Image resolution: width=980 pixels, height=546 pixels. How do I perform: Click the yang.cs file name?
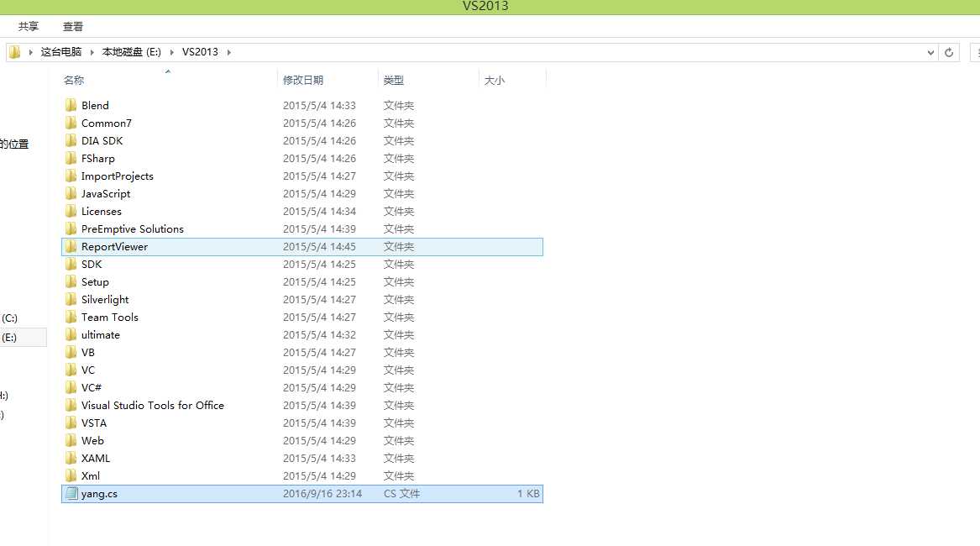click(x=99, y=493)
